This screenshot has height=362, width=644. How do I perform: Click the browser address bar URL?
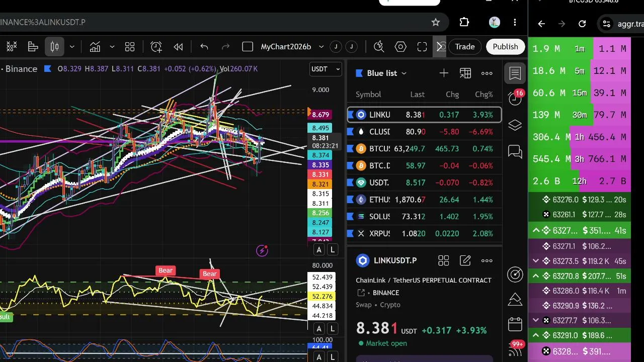43,22
